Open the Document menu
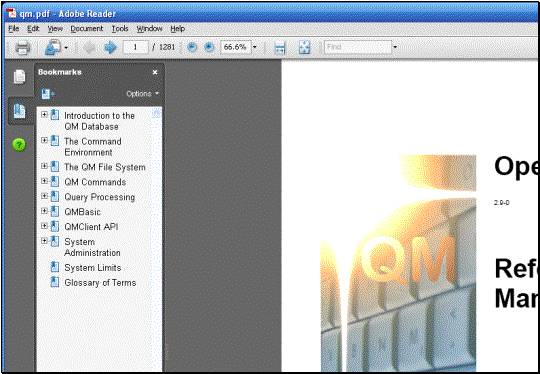 click(x=87, y=29)
